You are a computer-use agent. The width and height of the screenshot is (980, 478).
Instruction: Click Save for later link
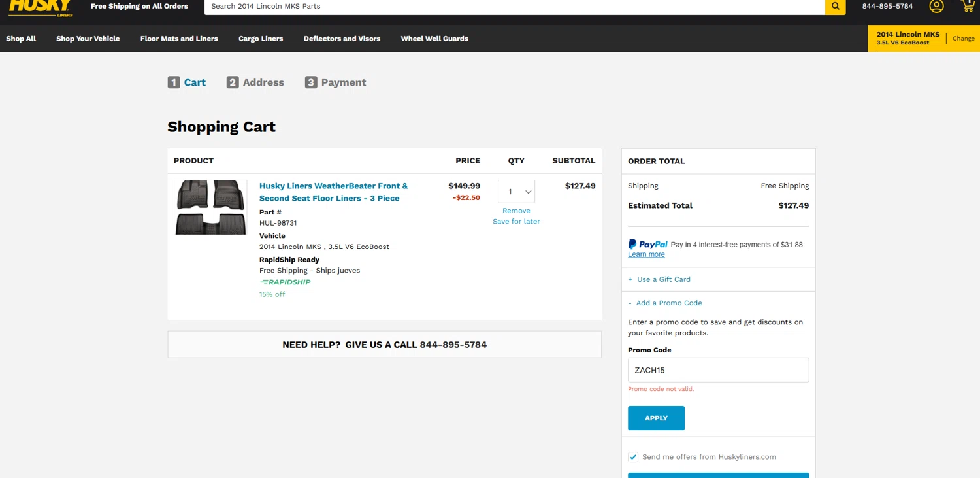point(516,222)
